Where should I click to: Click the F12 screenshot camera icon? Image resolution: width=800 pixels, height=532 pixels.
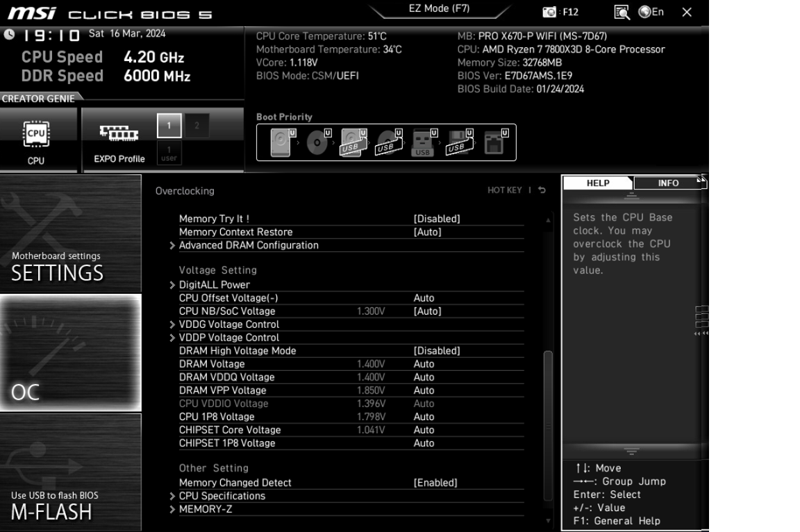pyautogui.click(x=549, y=12)
